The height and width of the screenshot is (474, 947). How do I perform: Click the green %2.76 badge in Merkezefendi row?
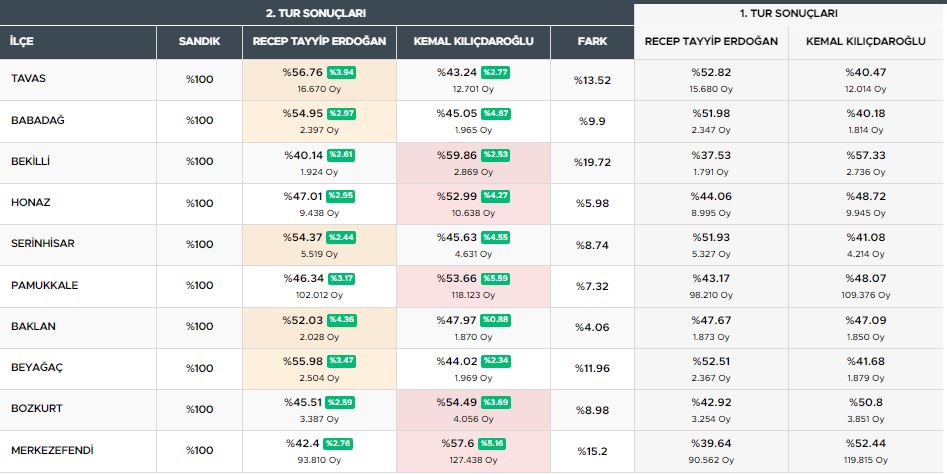point(338,443)
